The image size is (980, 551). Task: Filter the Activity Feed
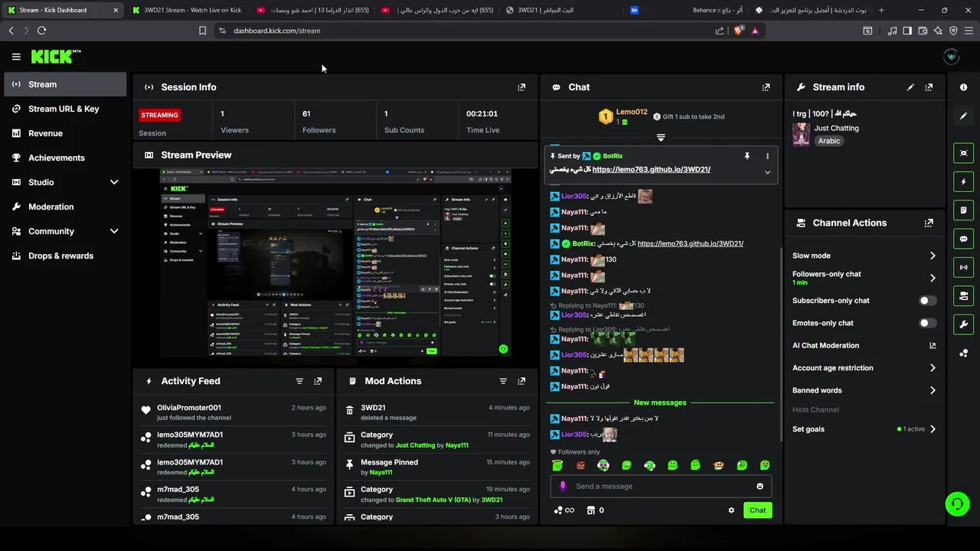pyautogui.click(x=299, y=381)
